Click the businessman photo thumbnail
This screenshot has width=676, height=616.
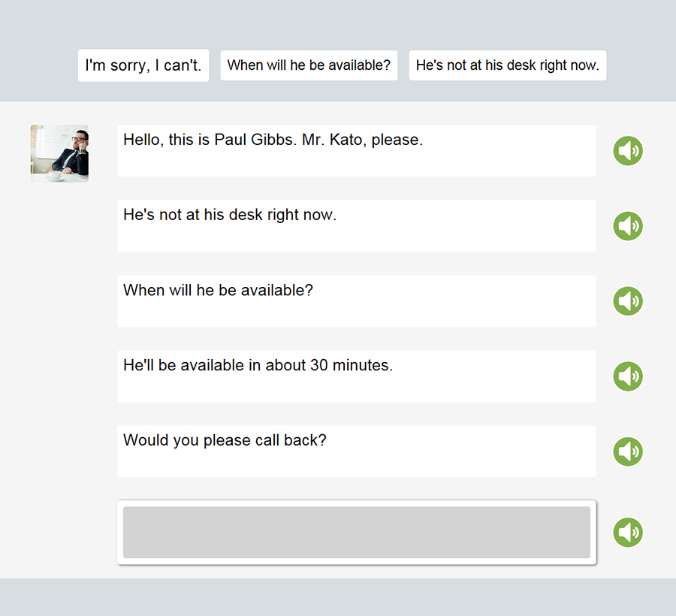[x=59, y=153]
